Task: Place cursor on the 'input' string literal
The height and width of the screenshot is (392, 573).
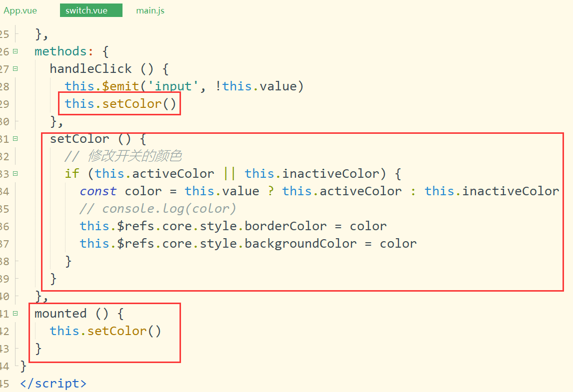Action: click(173, 86)
